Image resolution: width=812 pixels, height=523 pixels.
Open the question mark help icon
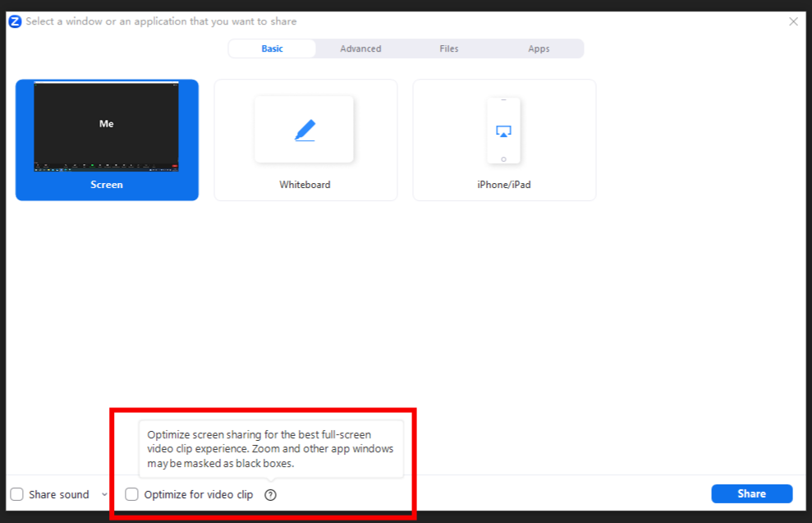click(271, 494)
